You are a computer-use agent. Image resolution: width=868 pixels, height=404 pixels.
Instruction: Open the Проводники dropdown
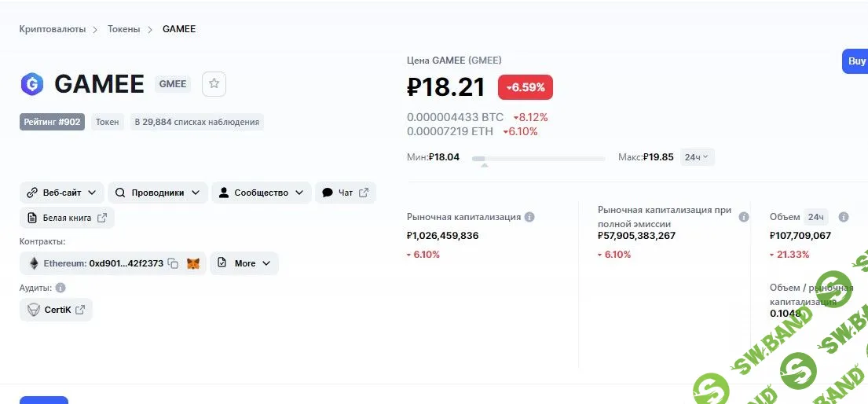(x=157, y=193)
